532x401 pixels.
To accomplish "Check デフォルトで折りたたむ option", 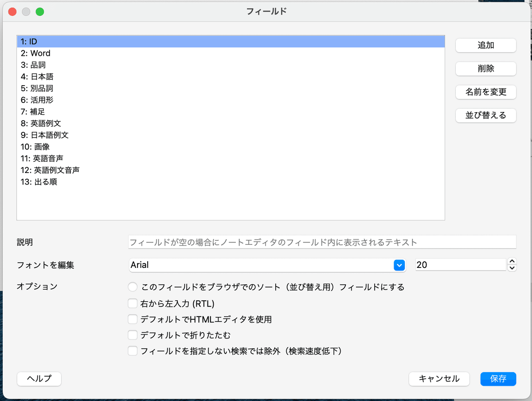I will [x=133, y=335].
